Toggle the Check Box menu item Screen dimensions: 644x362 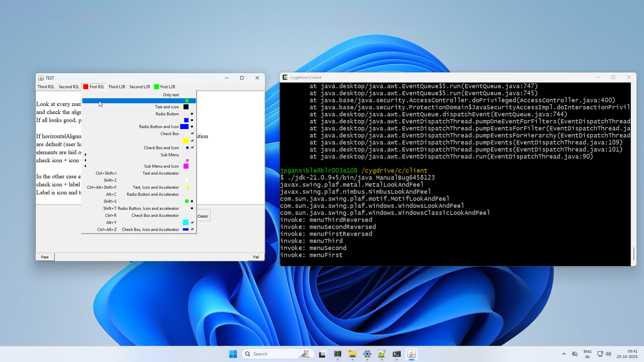point(170,134)
